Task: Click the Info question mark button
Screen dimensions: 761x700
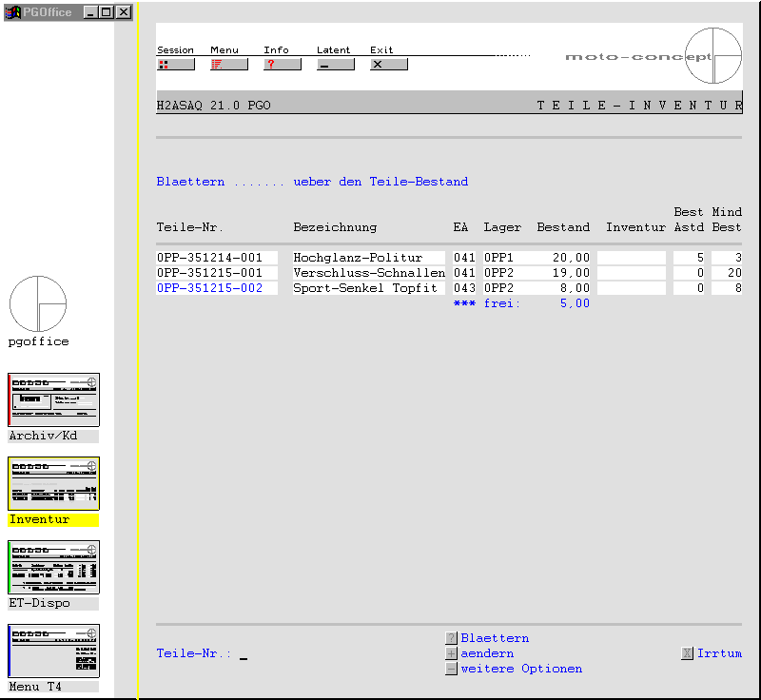Action: (282, 65)
